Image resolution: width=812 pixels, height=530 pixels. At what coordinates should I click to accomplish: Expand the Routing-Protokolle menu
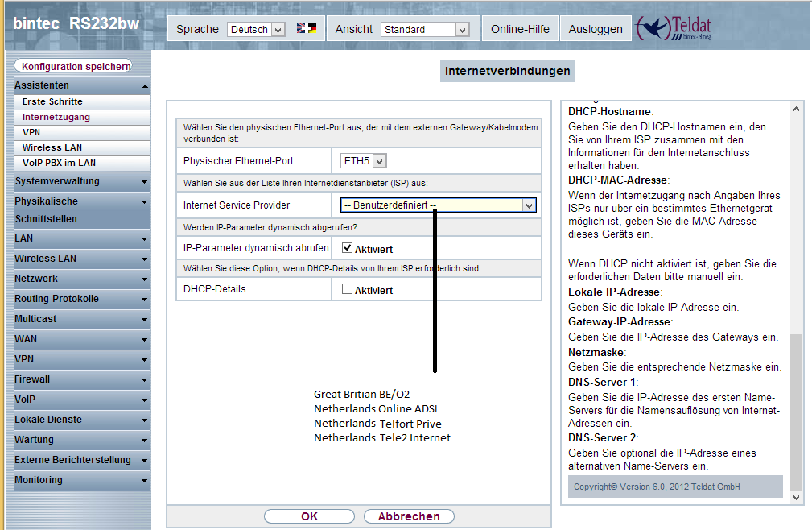(x=82, y=299)
